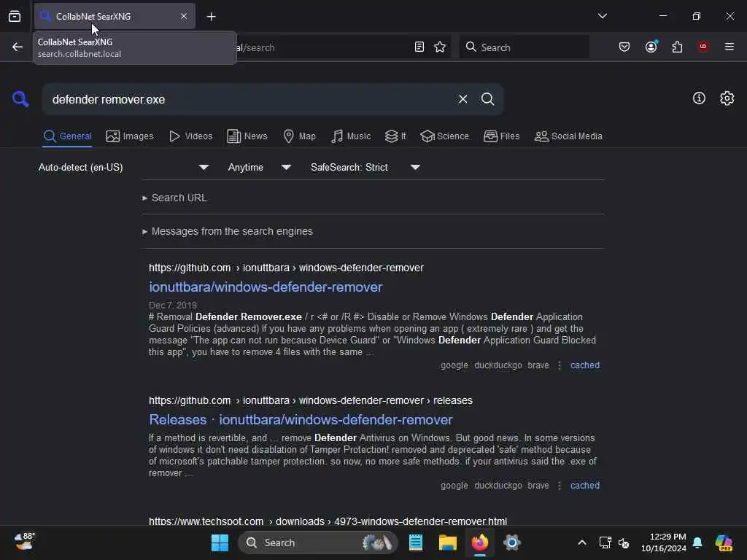Open cached link of first result
This screenshot has width=747, height=560.
click(584, 365)
